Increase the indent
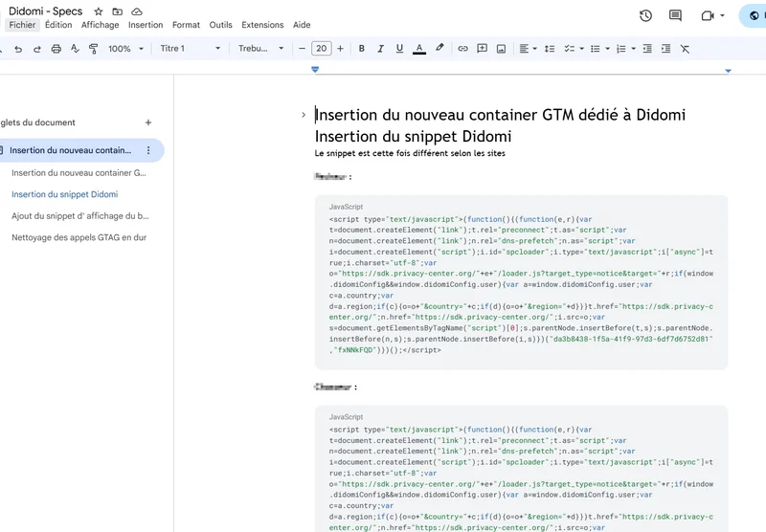766x532 pixels. [x=665, y=49]
